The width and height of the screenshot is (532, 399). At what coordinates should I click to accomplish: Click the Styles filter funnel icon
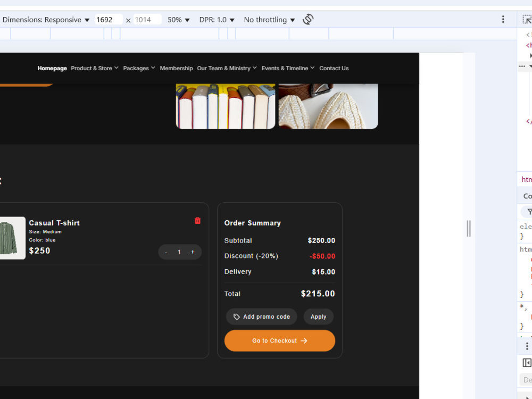[529, 212]
